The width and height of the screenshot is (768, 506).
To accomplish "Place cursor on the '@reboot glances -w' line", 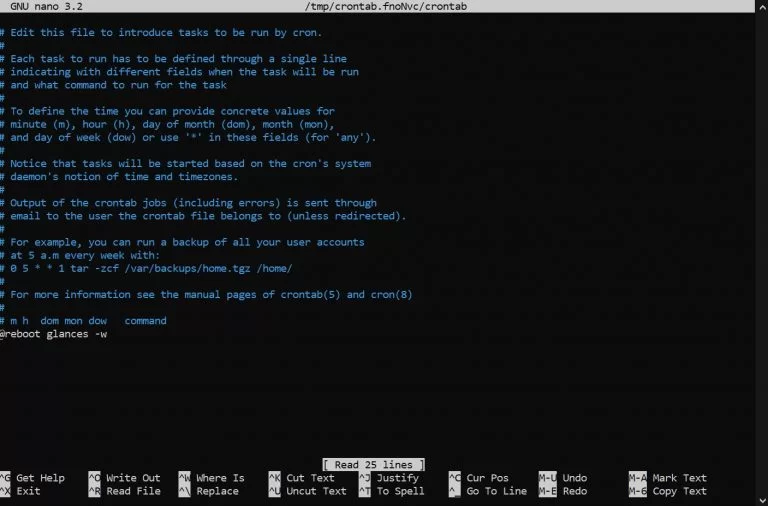I will (x=55, y=334).
